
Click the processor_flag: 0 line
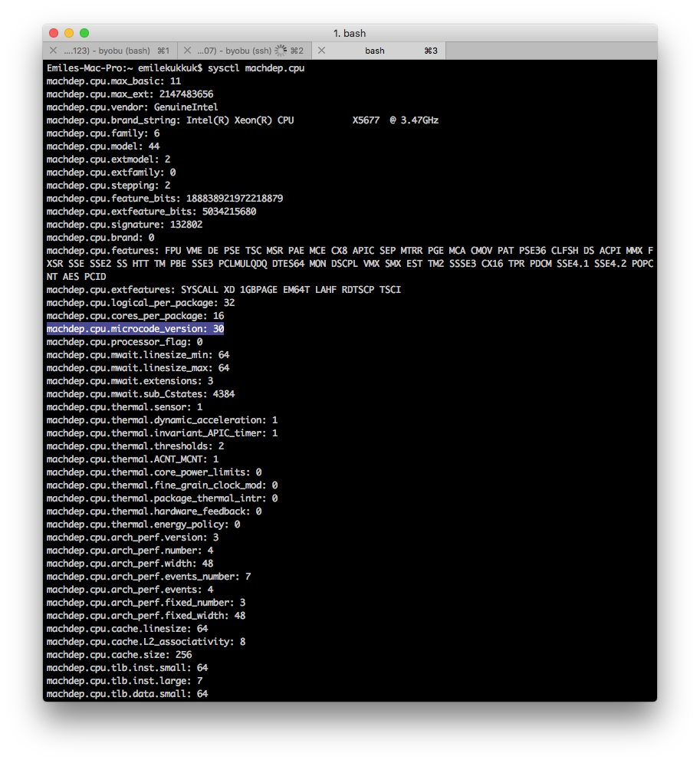124,342
